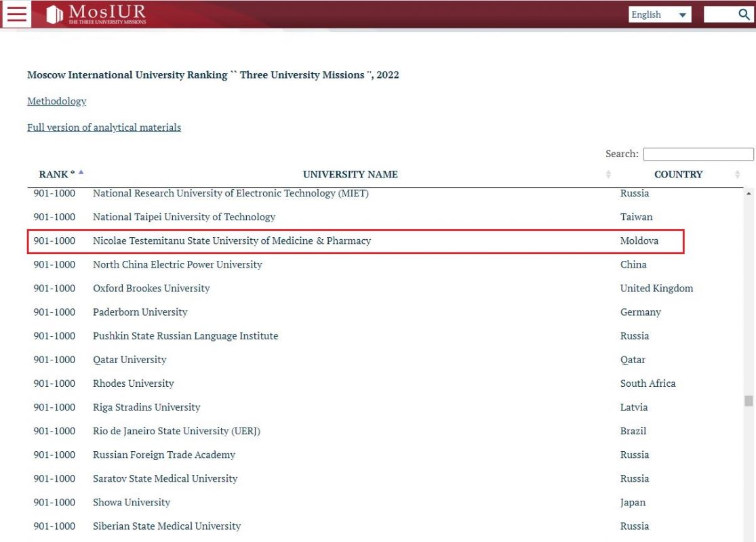The width and height of the screenshot is (756, 542).
Task: Click the table Search input field
Action: pos(698,154)
